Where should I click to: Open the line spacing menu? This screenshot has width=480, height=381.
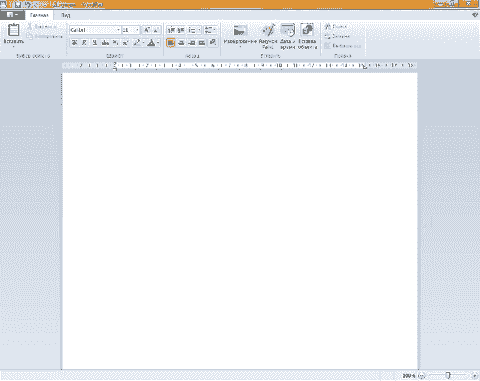click(x=210, y=30)
